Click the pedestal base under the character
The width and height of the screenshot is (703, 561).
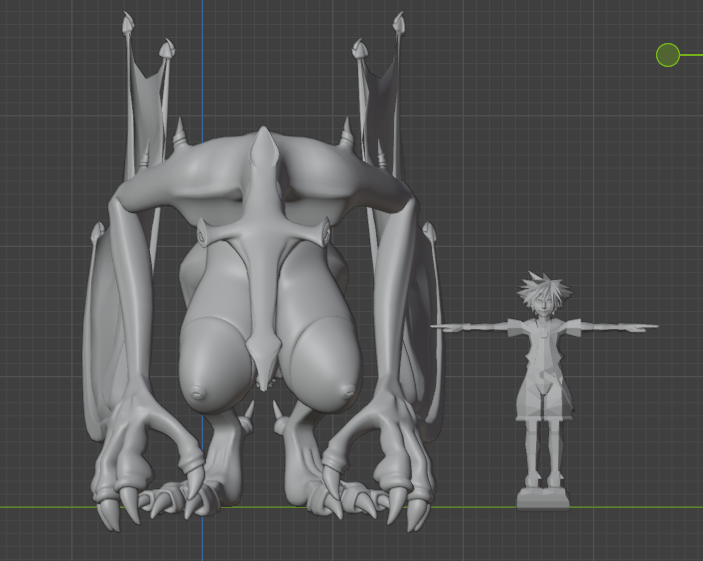click(543, 498)
